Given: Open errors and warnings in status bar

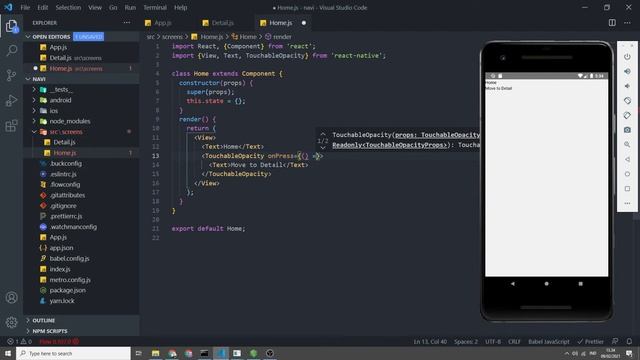Looking at the screenshot, I should tap(20, 341).
